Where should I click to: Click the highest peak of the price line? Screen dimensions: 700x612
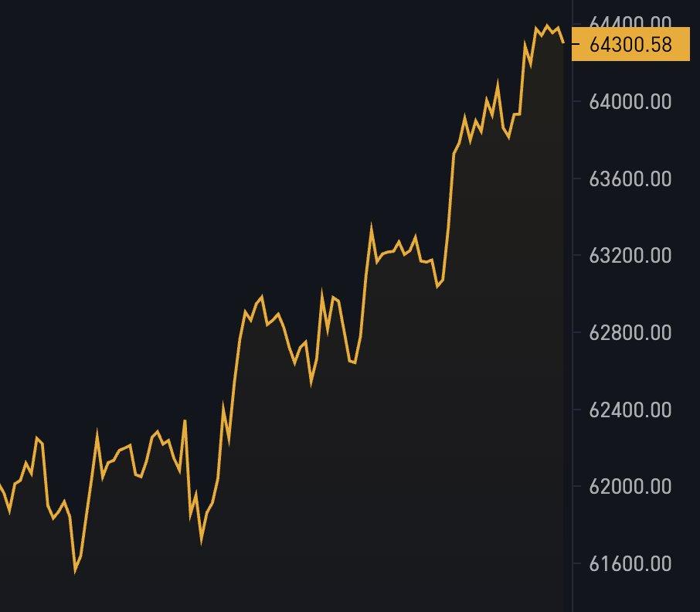point(547,26)
